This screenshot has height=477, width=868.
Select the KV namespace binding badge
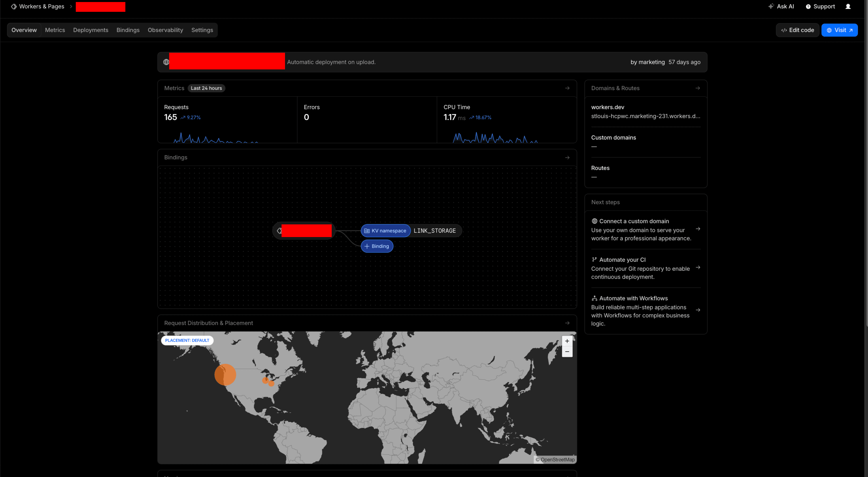point(386,231)
